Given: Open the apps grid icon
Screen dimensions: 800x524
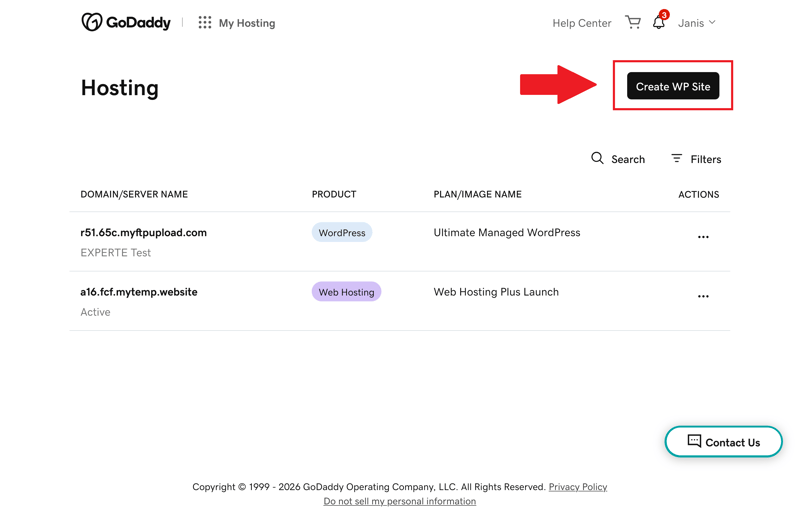Looking at the screenshot, I should [205, 22].
